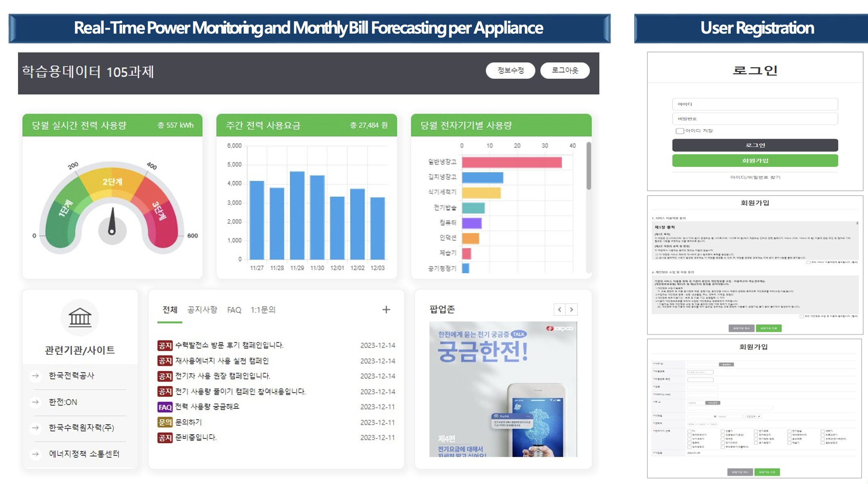
Task: Click the power usage gauge needle
Action: [112, 221]
